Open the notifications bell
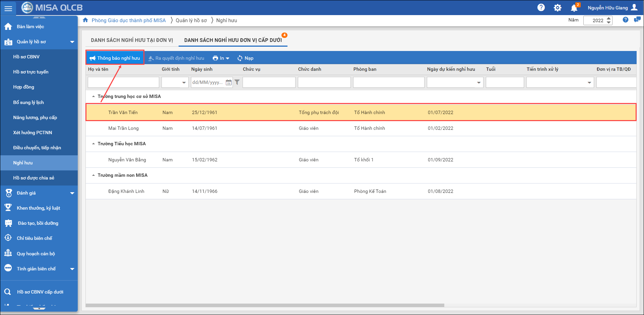The height and width of the screenshot is (315, 644). tap(574, 8)
